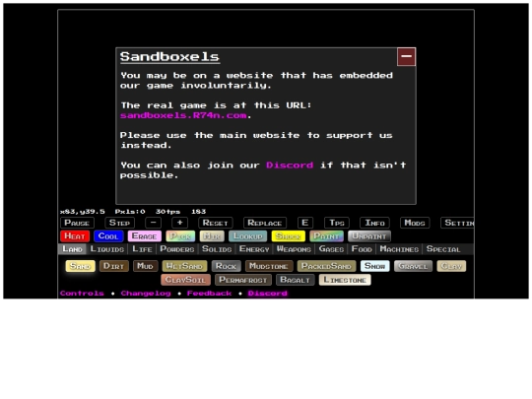This screenshot has width=532, height=399.
Task: Select the Rock element
Action: [226, 266]
